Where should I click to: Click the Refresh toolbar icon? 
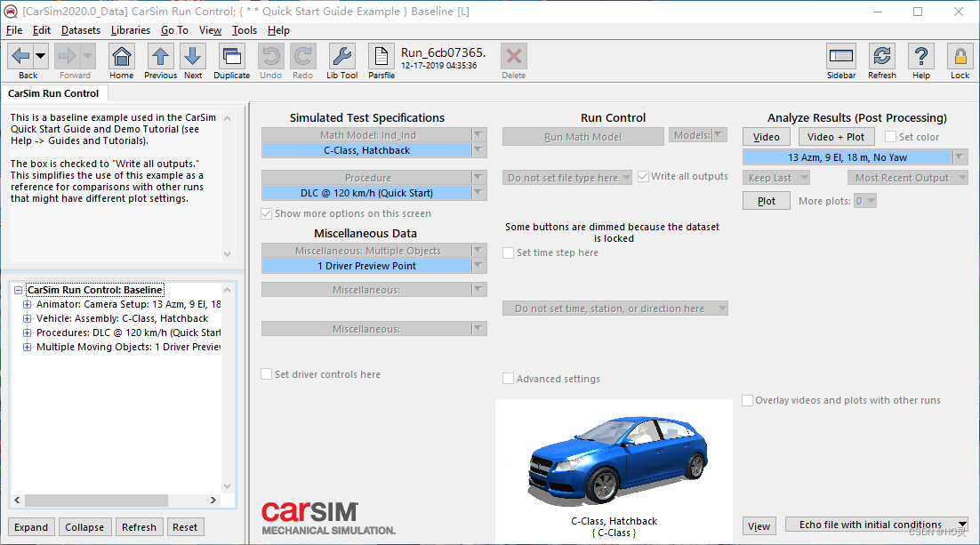pyautogui.click(x=882, y=56)
